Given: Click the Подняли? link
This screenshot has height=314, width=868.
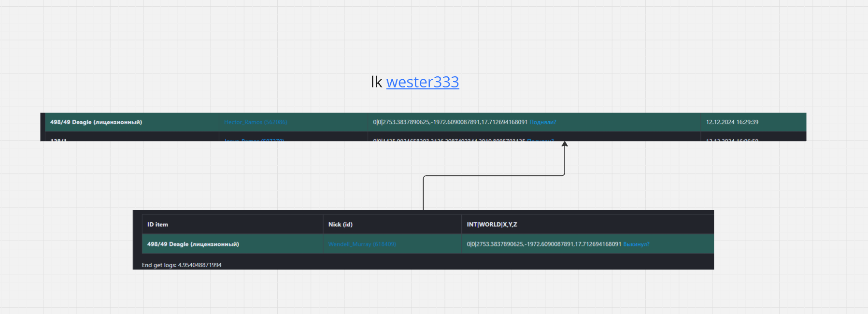Looking at the screenshot, I should [x=542, y=122].
